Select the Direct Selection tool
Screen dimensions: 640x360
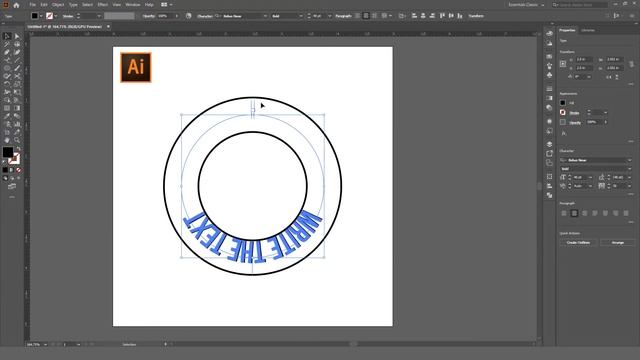(x=17, y=36)
